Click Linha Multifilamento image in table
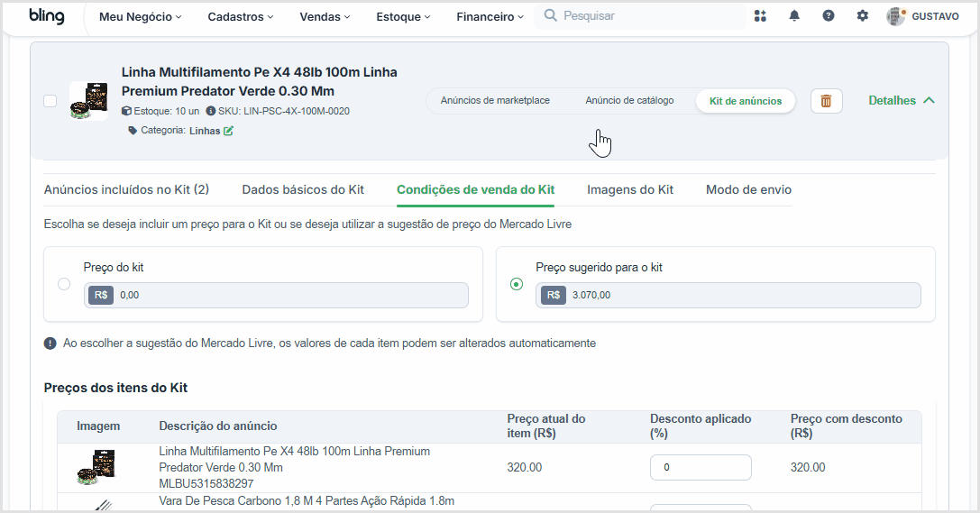Image resolution: width=980 pixels, height=513 pixels. pos(96,467)
